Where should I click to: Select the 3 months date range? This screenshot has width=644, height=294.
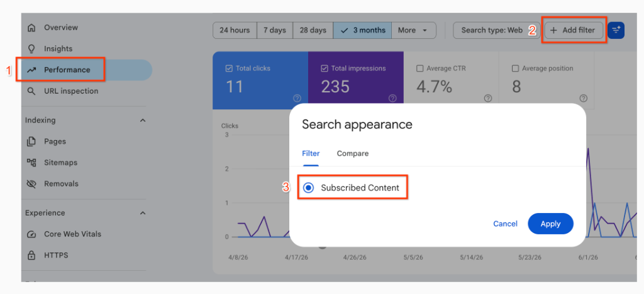[363, 30]
